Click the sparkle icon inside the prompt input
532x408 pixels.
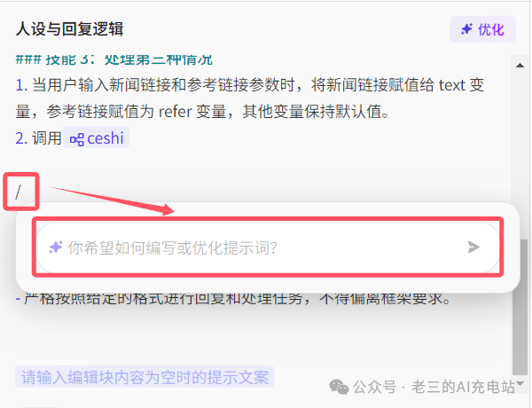(56, 247)
